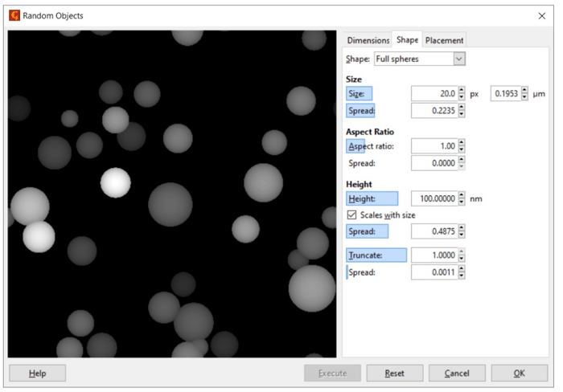
Task: Confirm with the OK button
Action: coord(519,373)
